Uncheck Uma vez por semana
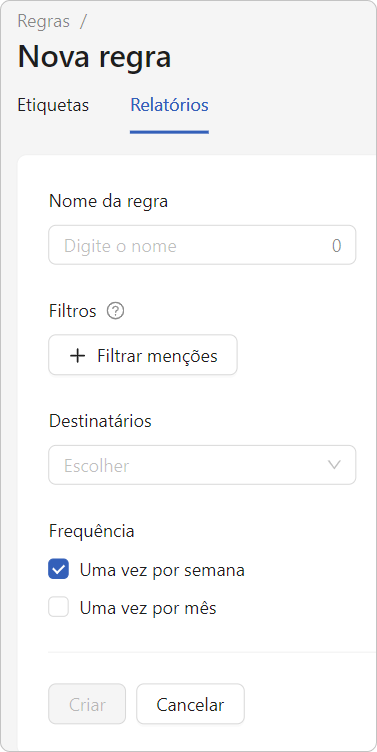The width and height of the screenshot is (377, 752). 59,570
